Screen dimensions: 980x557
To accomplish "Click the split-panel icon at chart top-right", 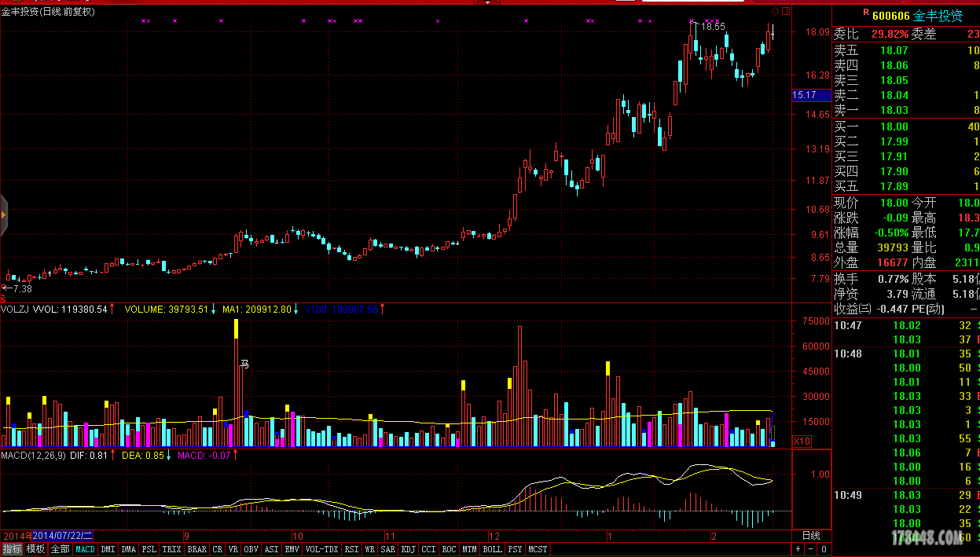I will (785, 11).
